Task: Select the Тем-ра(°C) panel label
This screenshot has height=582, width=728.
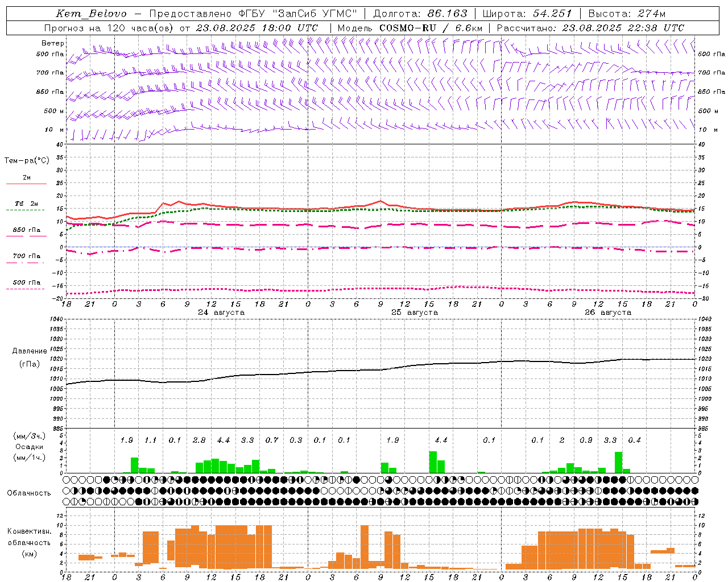Action: 27,161
